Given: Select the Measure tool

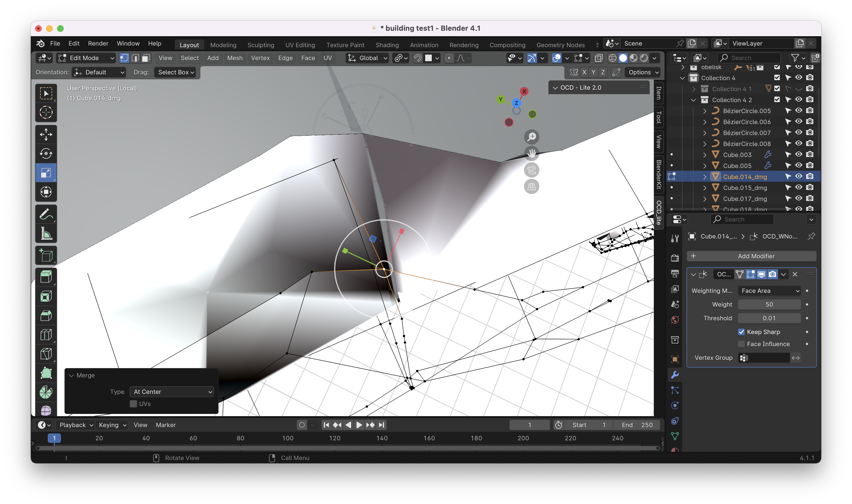Looking at the screenshot, I should pyautogui.click(x=46, y=233).
